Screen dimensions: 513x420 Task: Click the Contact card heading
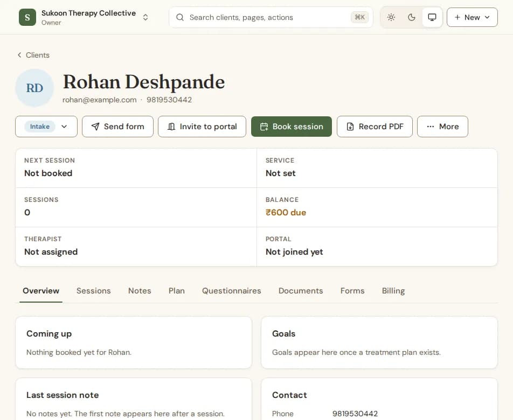[289, 395]
